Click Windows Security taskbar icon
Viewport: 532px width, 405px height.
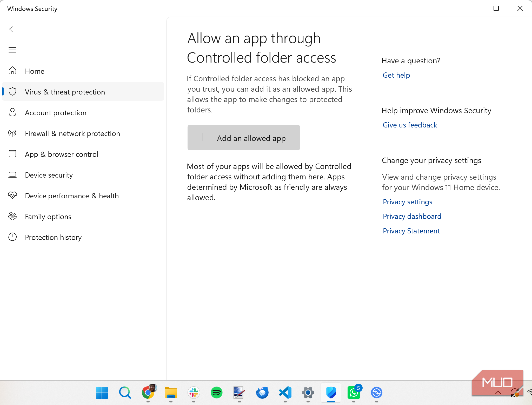(x=331, y=393)
